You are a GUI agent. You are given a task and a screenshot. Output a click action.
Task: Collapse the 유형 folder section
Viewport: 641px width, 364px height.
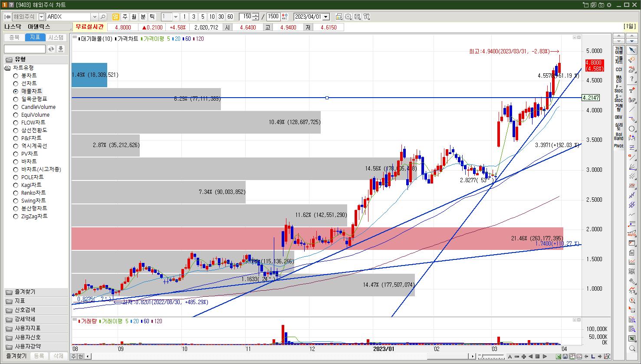[36, 59]
